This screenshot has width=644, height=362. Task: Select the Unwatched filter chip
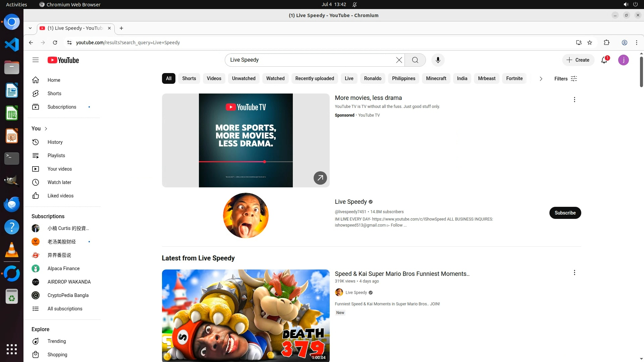244,78
